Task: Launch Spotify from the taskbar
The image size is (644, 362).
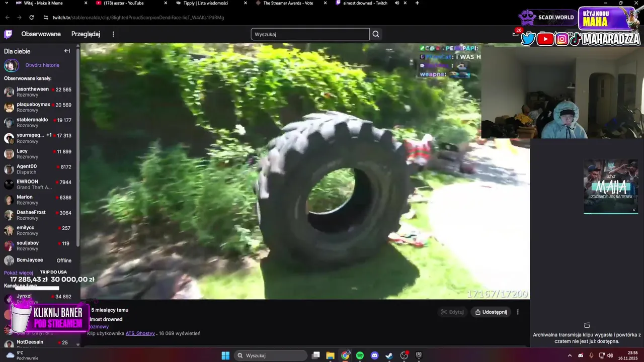Action: (x=360, y=355)
